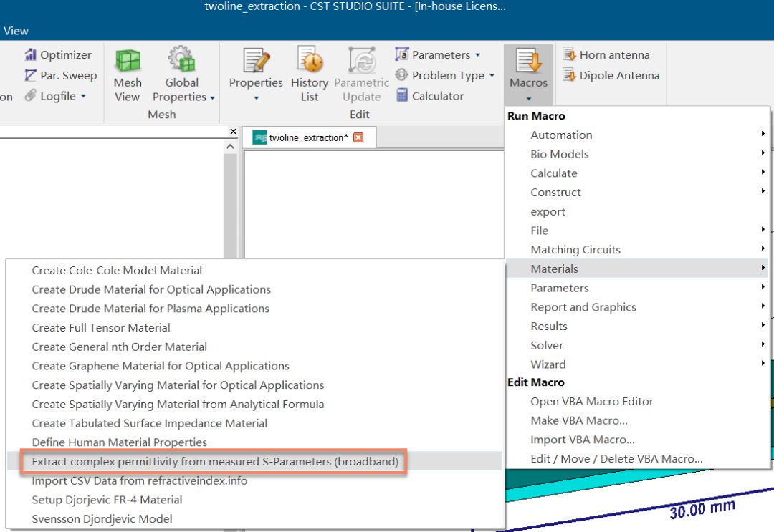
Task: Open the Properties button in Edit group
Action: (256, 75)
